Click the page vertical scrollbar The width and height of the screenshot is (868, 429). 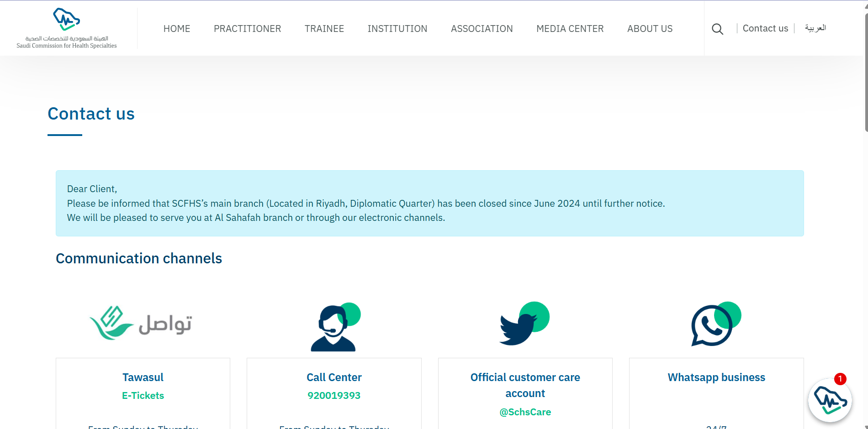tap(866, 73)
